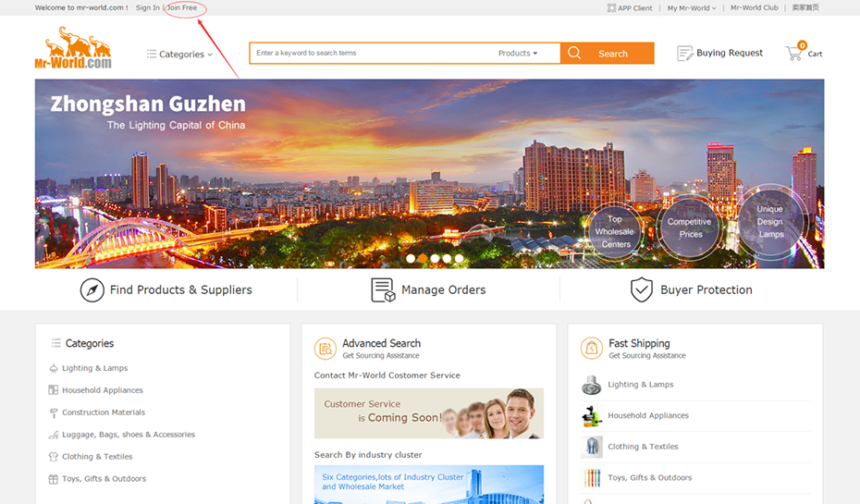Open the shopping cart icon
The height and width of the screenshot is (504, 860).
pyautogui.click(x=793, y=54)
